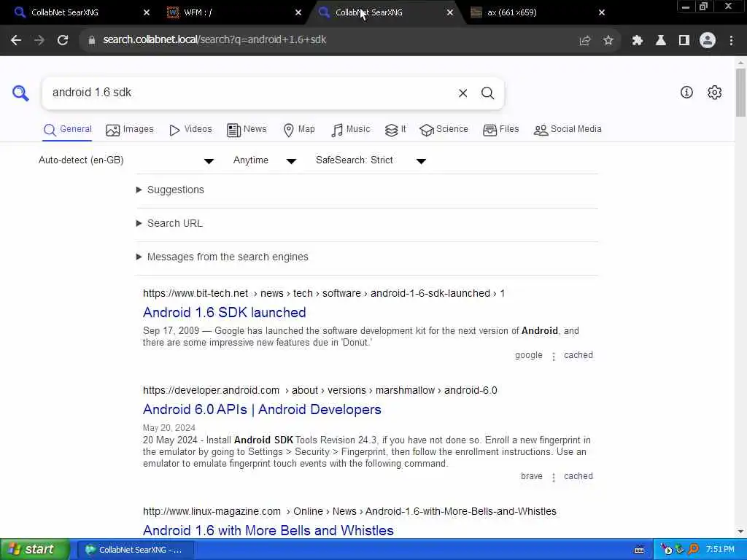Click the SearXNG logo magnifier beside search box
The width and height of the screenshot is (747, 560).
20,93
